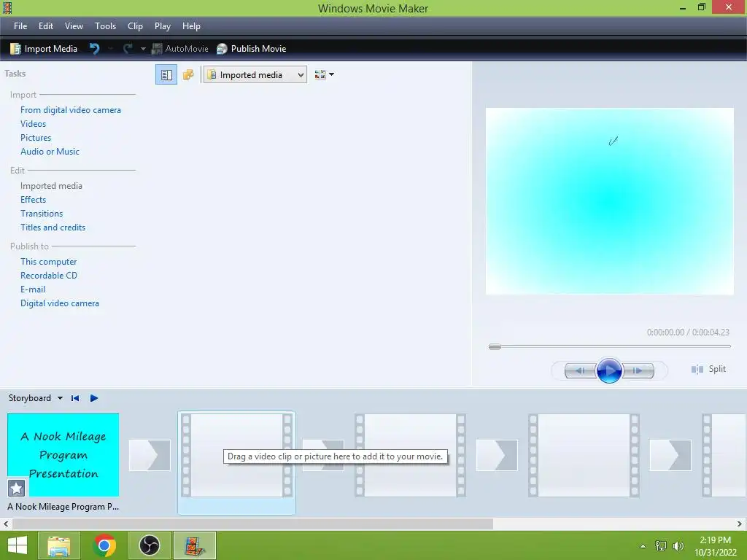Split the clip at current frame

[x=708, y=369]
